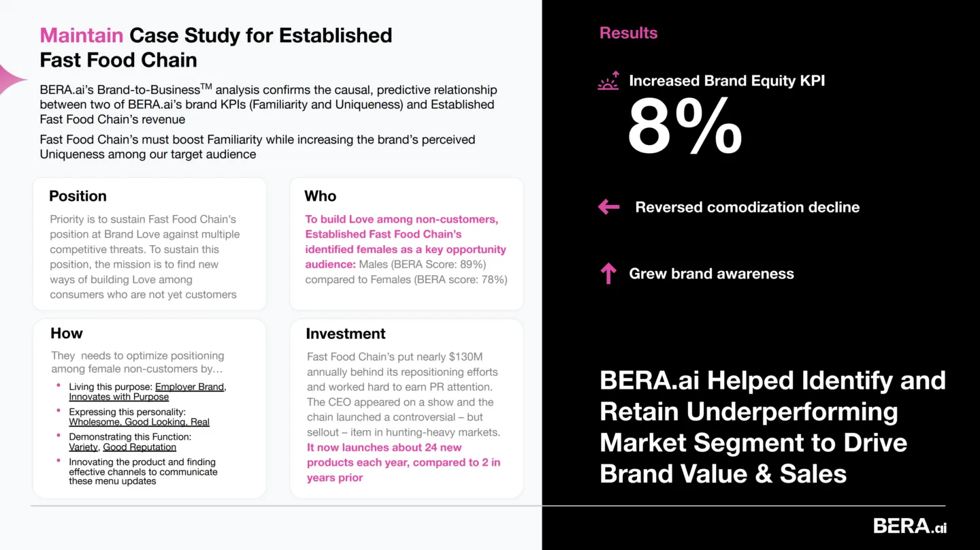Click the pink Results heading
980x550 pixels.
[628, 33]
